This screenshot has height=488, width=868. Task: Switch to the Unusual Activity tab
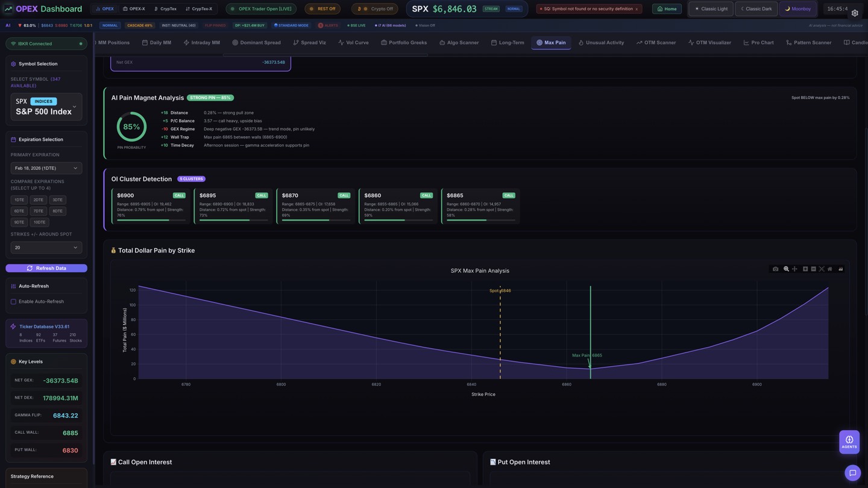(600, 43)
